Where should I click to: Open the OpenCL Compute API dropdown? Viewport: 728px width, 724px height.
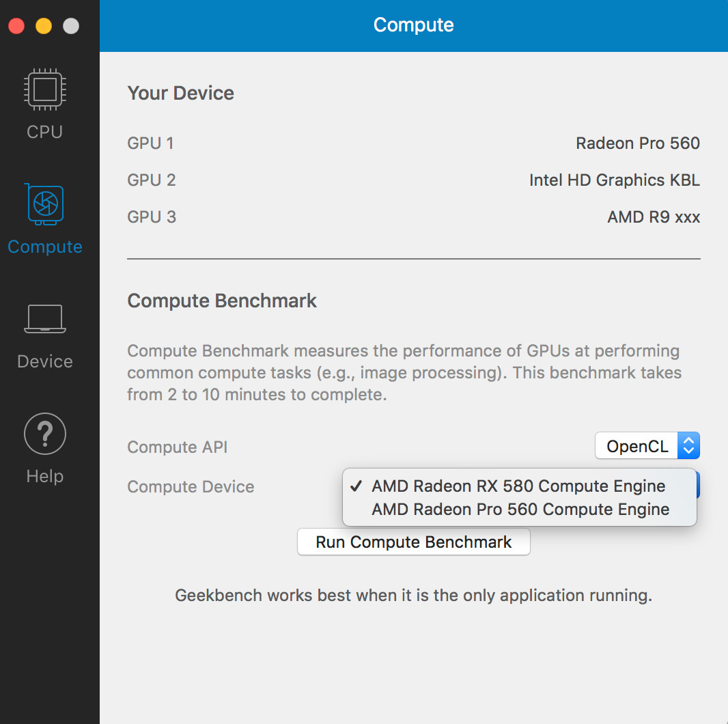(x=647, y=446)
